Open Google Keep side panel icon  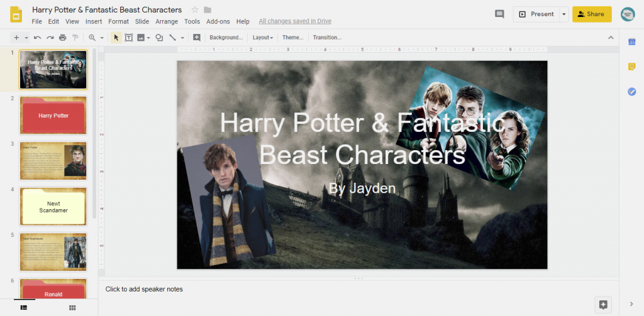631,67
